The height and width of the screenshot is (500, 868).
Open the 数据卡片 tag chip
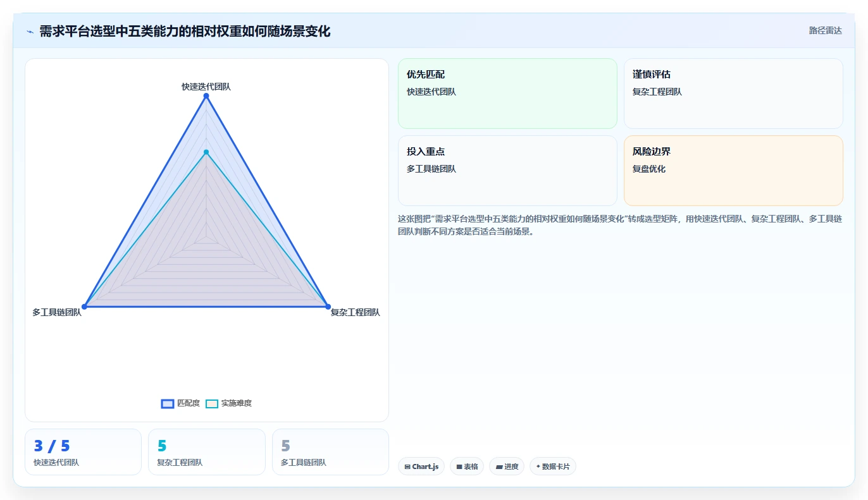[553, 466]
